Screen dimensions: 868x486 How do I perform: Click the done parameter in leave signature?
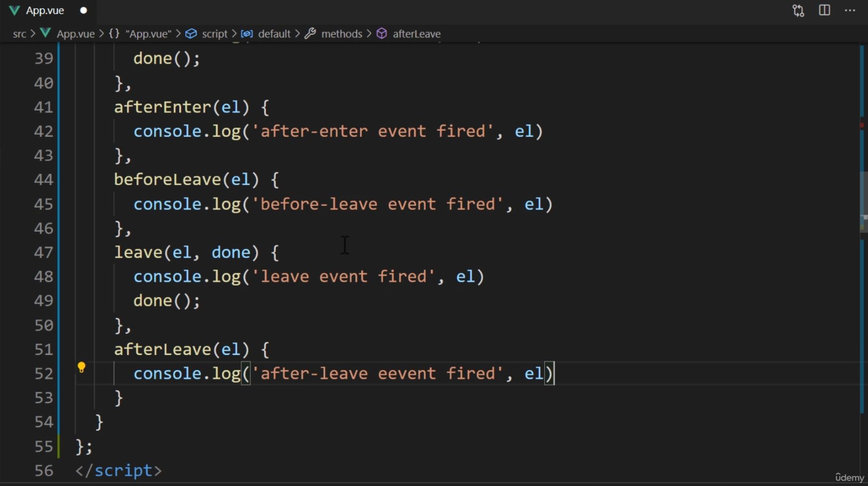pos(231,252)
